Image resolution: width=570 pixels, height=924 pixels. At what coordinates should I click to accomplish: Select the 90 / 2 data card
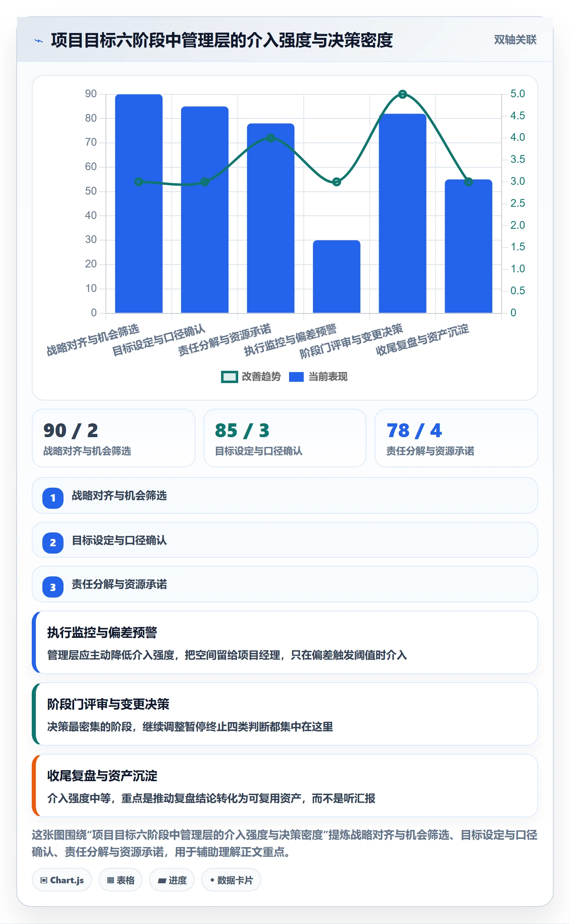(x=114, y=438)
